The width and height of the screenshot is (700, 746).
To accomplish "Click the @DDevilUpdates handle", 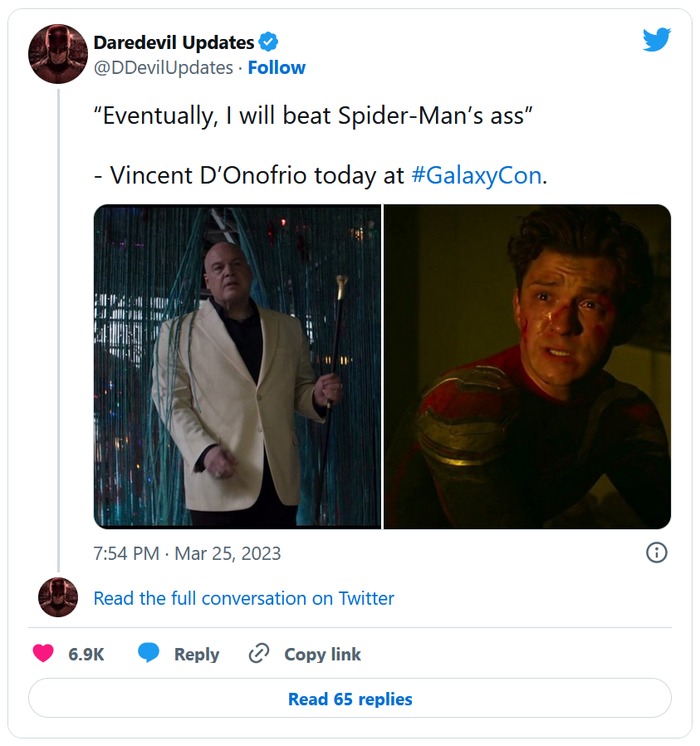I will (163, 68).
